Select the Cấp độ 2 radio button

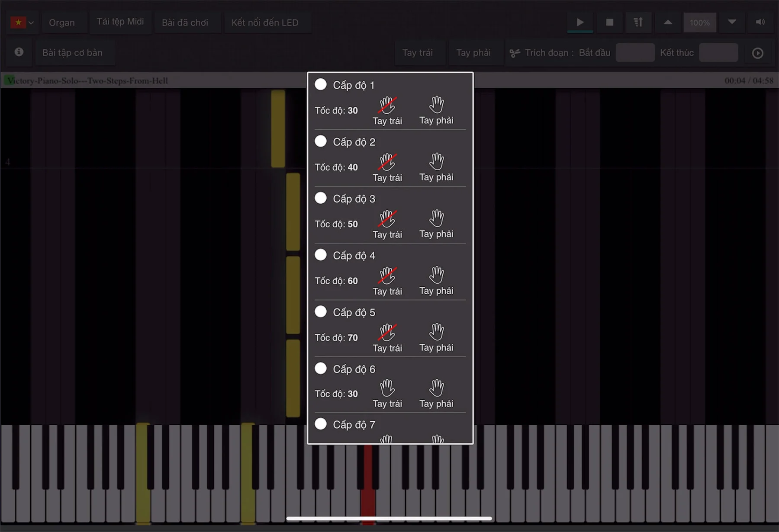(321, 141)
